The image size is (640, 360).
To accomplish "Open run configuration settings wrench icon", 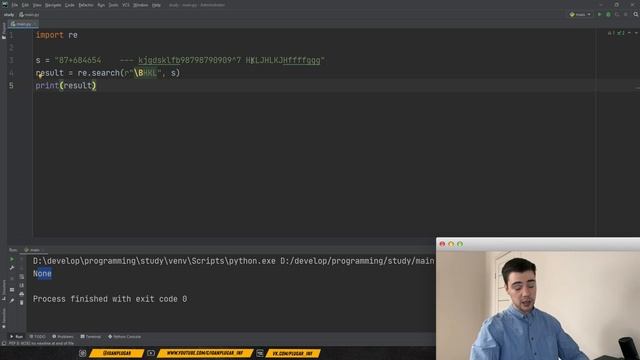I will click(12, 268).
